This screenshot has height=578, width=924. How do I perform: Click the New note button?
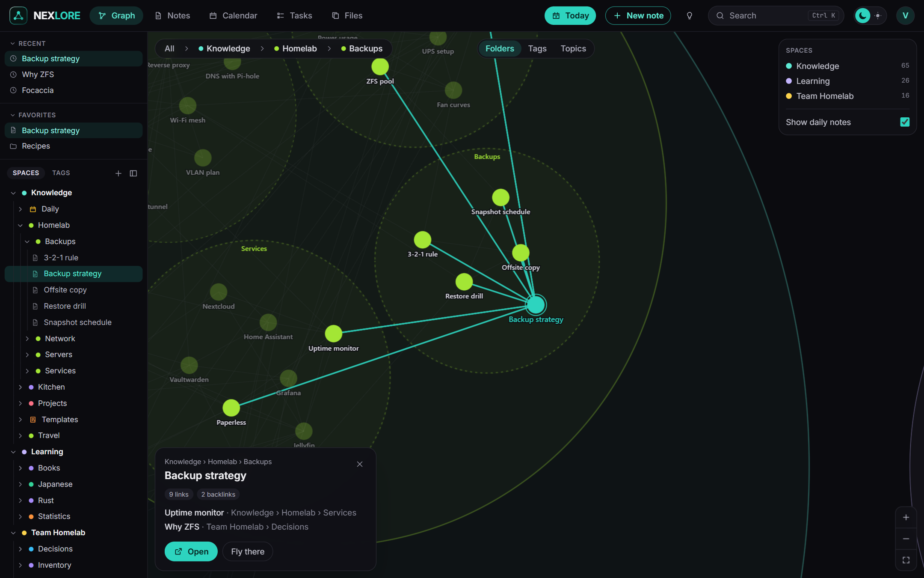[x=638, y=16]
